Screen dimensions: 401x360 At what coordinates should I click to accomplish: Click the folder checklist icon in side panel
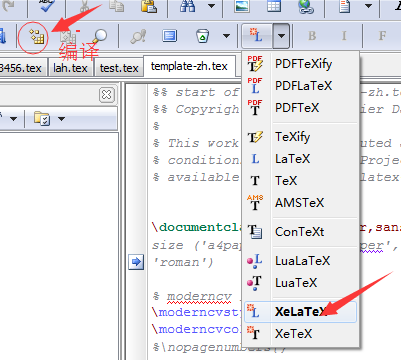pyautogui.click(x=42, y=118)
